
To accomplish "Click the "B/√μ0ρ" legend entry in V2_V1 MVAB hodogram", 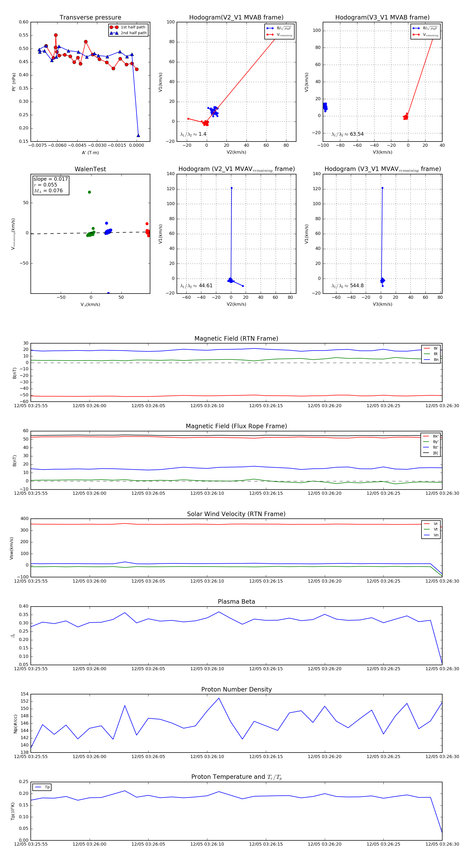I will pos(279,28).
